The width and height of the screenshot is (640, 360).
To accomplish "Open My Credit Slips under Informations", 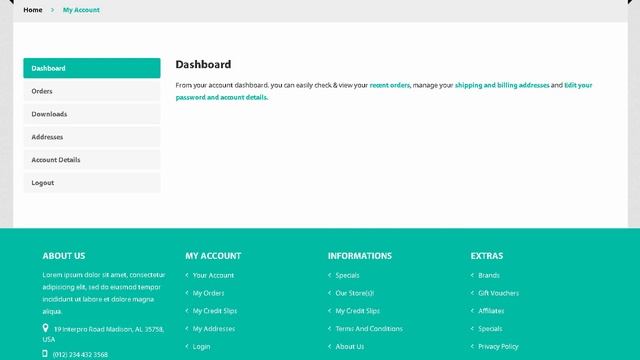I will coord(358,311).
